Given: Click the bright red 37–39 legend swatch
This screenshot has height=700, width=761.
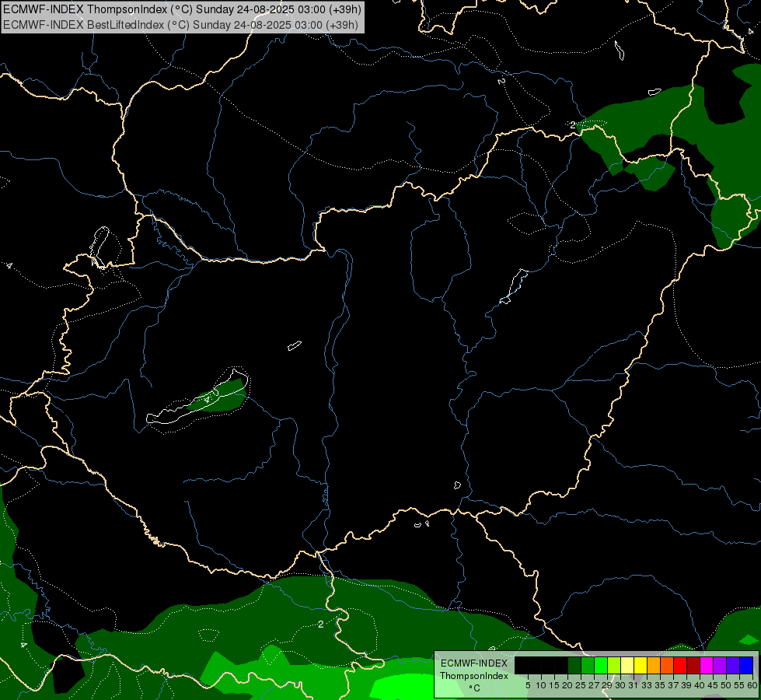Looking at the screenshot, I should click(x=680, y=665).
